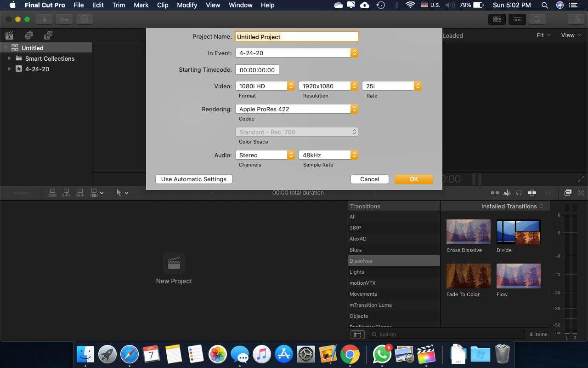Open Spotlight search in menu bar

point(544,5)
